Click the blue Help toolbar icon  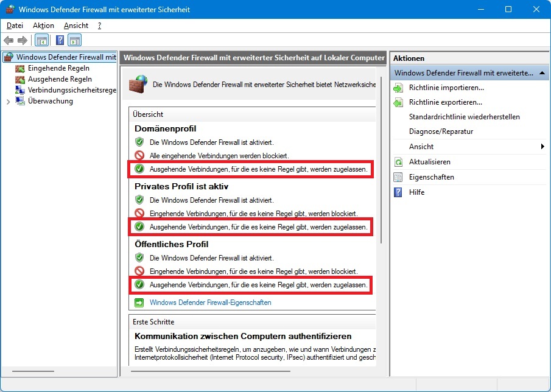click(60, 40)
